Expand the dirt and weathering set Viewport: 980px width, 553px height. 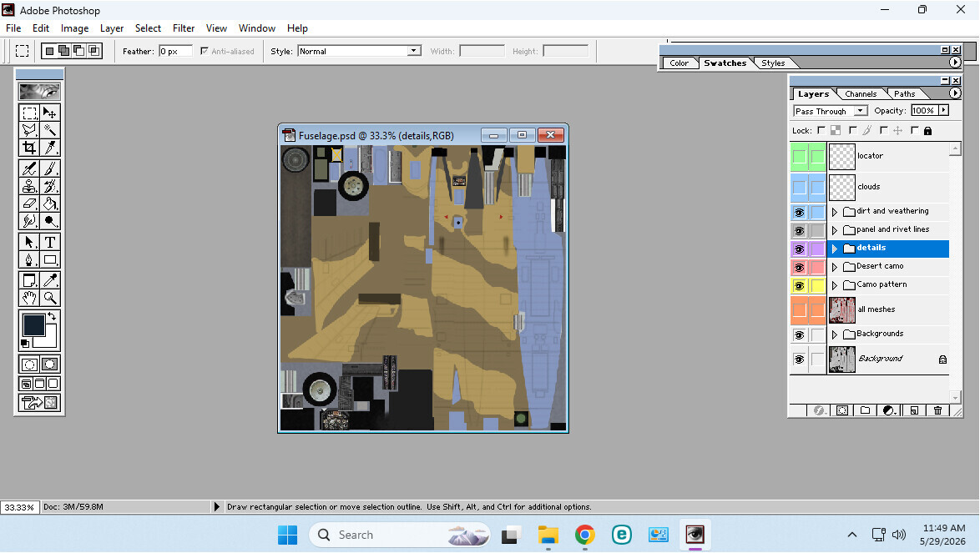(x=835, y=212)
